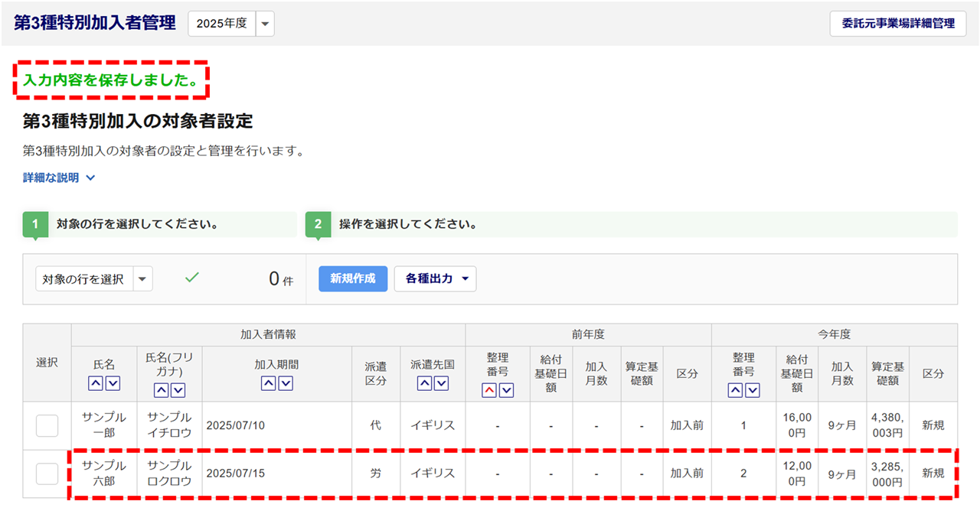Expand 詳細な説明 section

[x=59, y=177]
